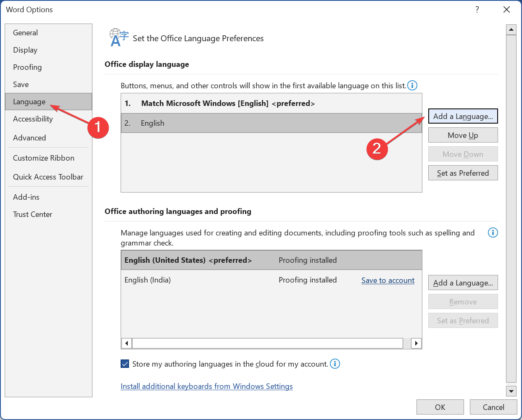Click the info icon beside the display language description
Viewport: 522px width, 420px height.
412,85
